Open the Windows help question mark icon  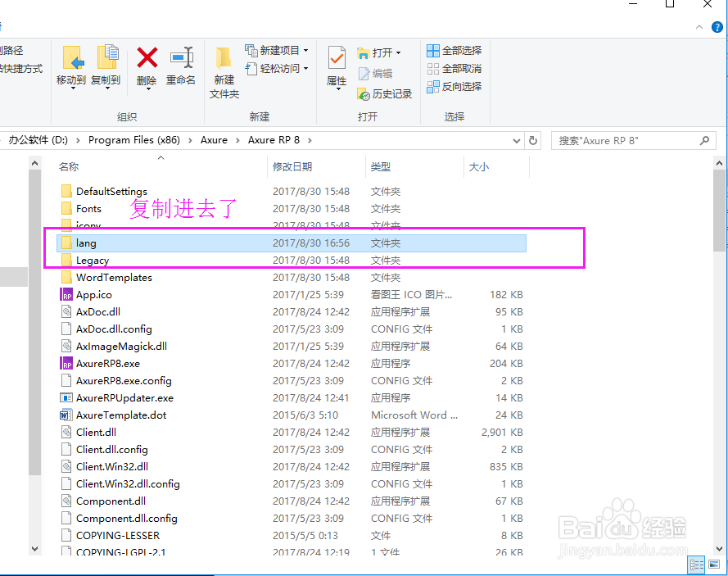tap(717, 27)
